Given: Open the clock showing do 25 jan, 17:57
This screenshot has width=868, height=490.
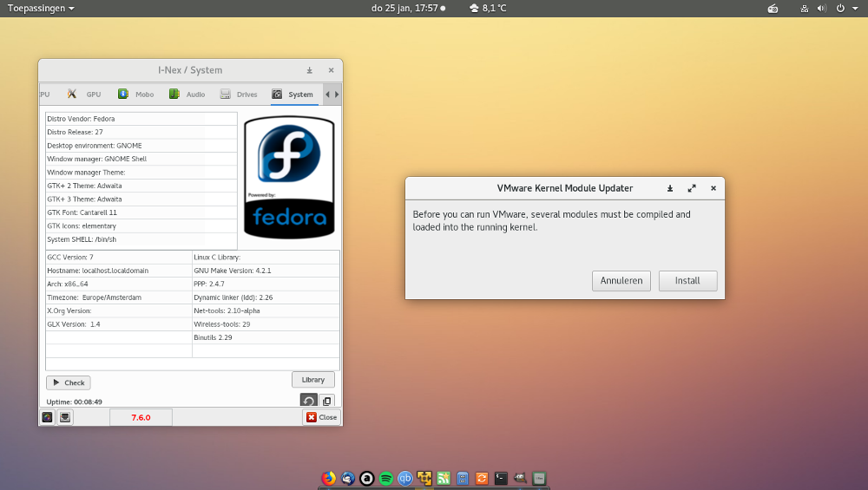Looking at the screenshot, I should coord(409,9).
